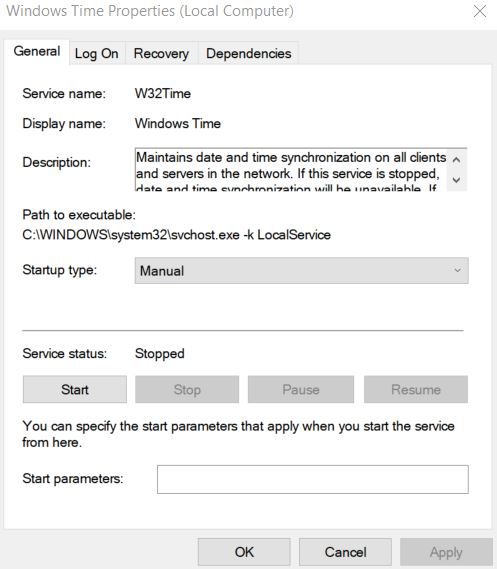This screenshot has height=569, width=497.
Task: Switch to the Recovery tab
Action: click(x=161, y=54)
